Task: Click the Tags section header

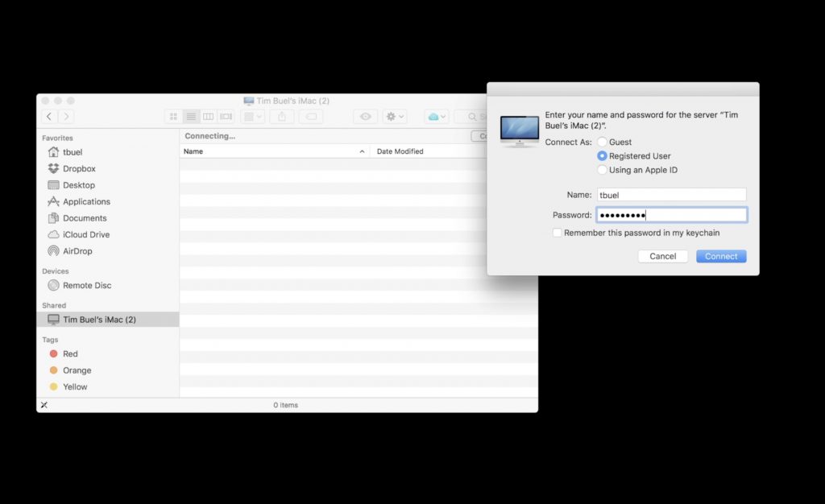Action: 50,340
